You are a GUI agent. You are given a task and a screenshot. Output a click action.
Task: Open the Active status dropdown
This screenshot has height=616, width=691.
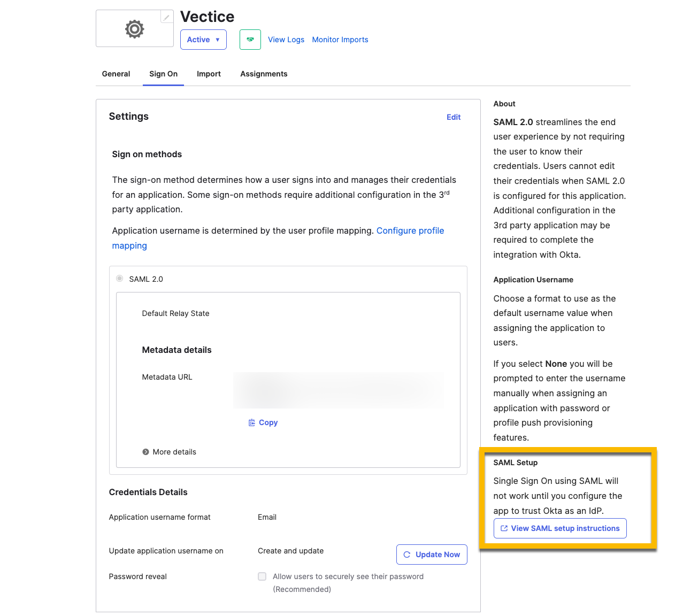pos(203,40)
